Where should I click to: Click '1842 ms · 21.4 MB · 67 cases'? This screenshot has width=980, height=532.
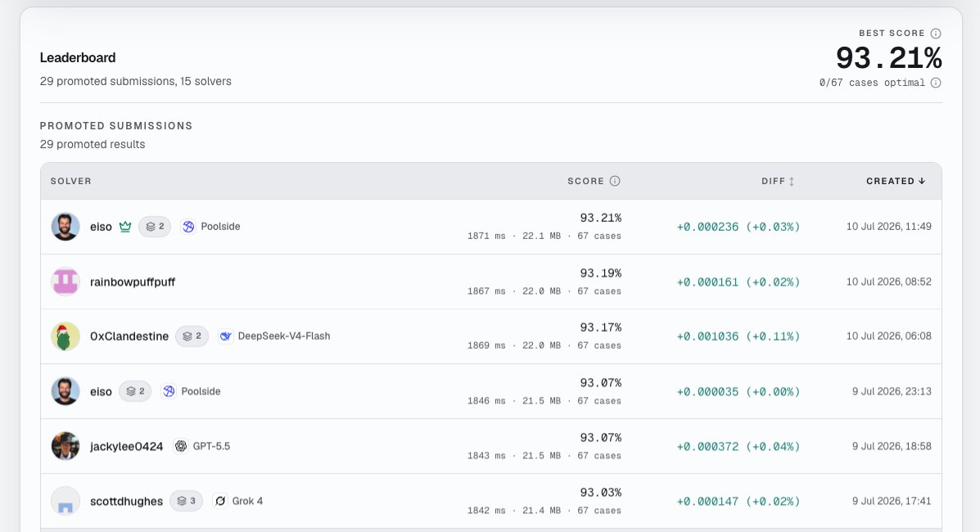pyautogui.click(x=544, y=510)
